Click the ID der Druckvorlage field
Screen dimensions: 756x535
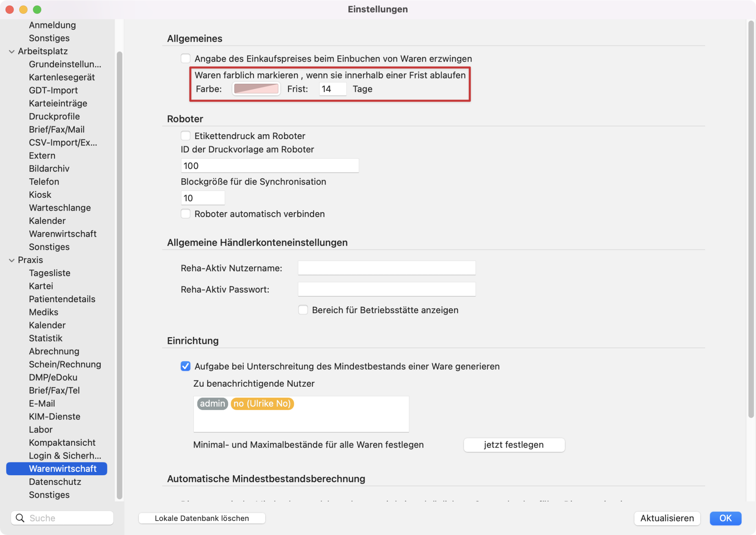pyautogui.click(x=269, y=166)
